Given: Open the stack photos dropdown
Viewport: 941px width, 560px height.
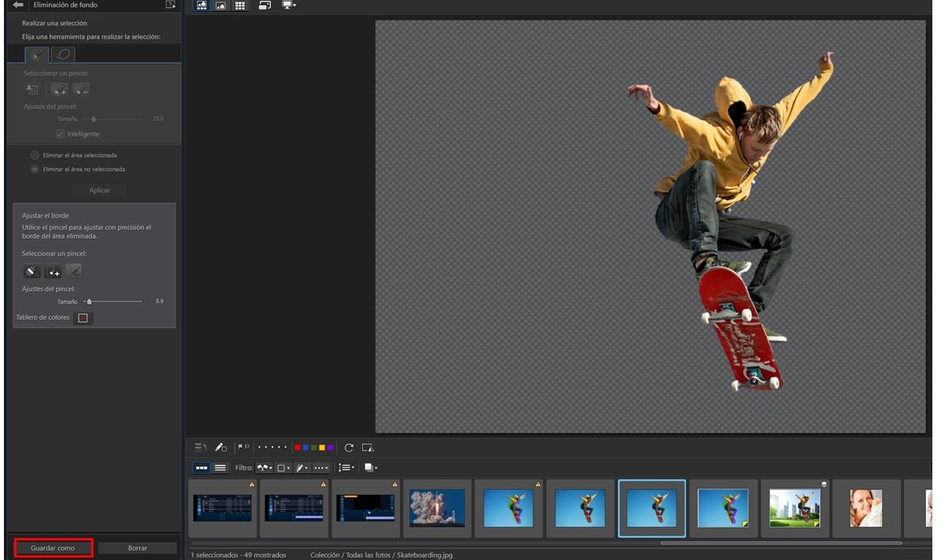Looking at the screenshot, I should pos(371,467).
